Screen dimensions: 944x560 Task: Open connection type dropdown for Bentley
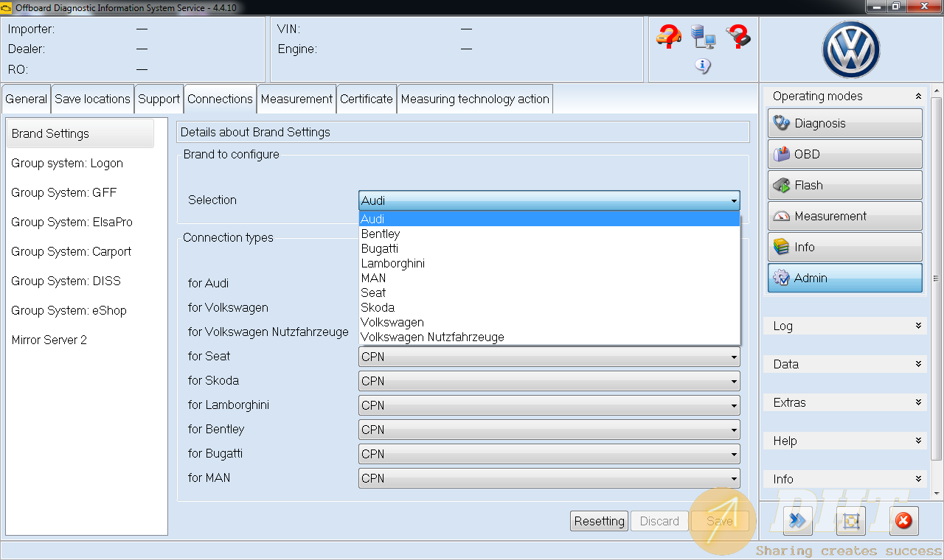pyautogui.click(x=549, y=430)
